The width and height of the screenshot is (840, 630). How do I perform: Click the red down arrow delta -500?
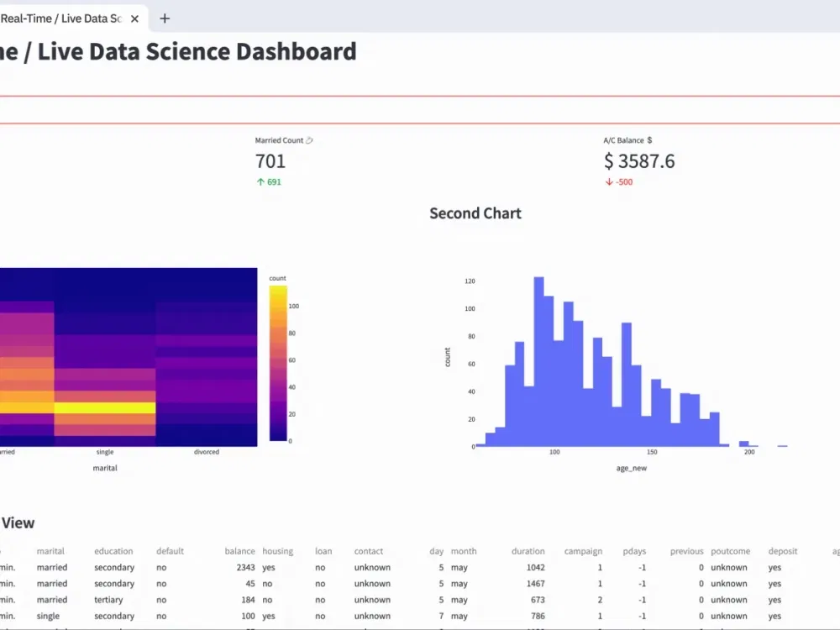619,182
